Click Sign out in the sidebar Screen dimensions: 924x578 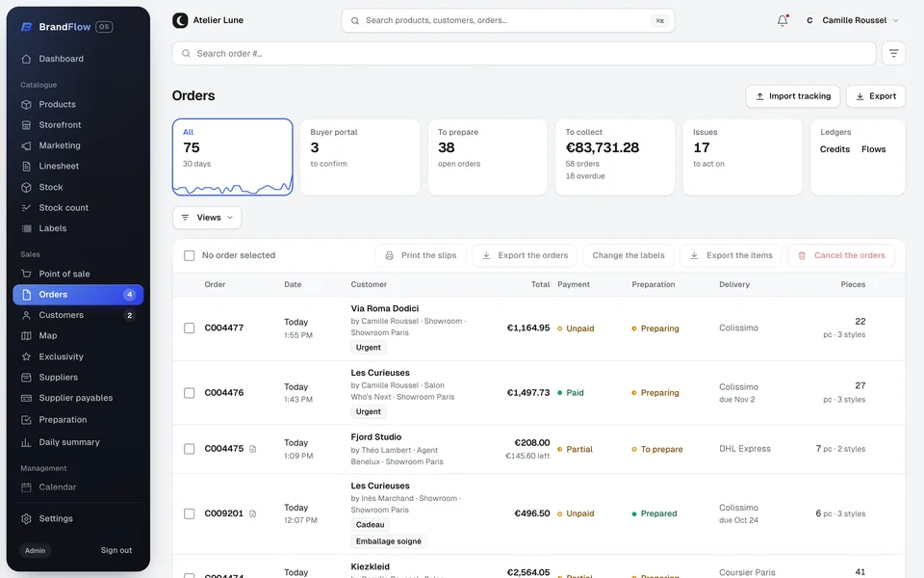pos(116,550)
